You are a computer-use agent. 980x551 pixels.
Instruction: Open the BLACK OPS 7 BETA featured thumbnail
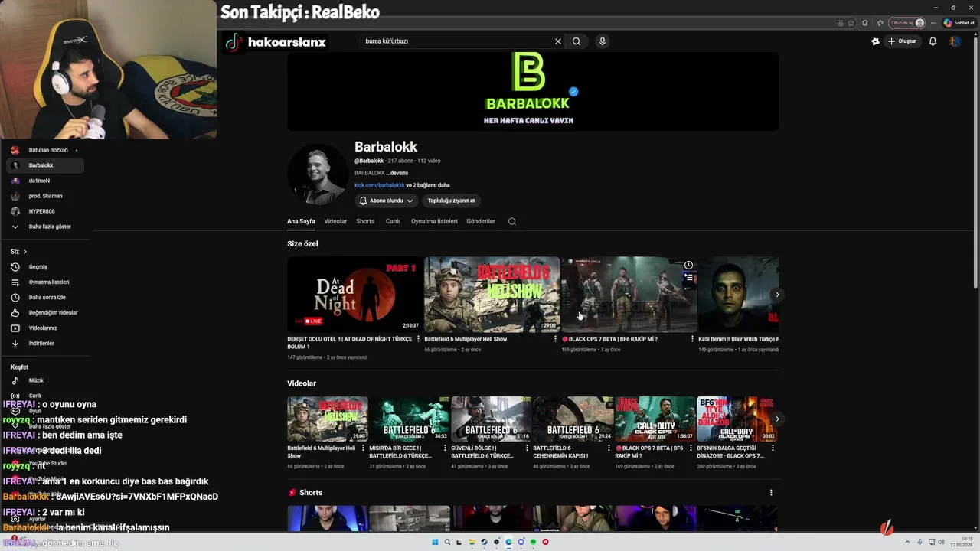pos(629,295)
